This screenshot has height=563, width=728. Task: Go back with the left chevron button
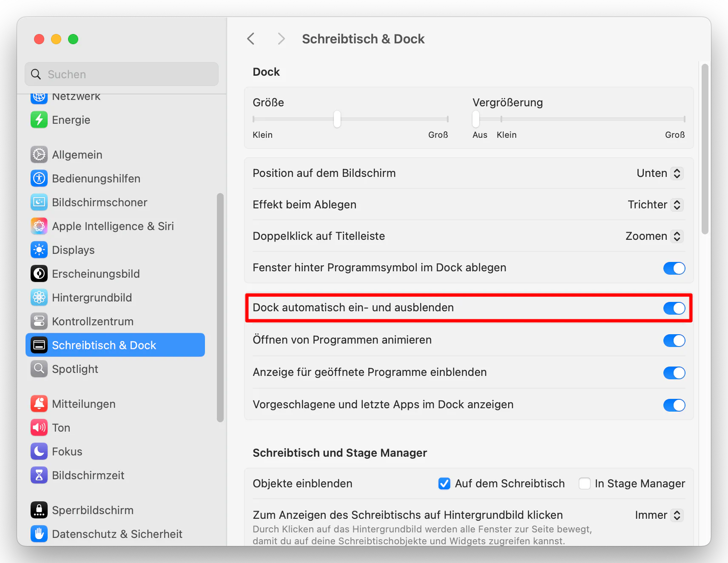coord(251,39)
